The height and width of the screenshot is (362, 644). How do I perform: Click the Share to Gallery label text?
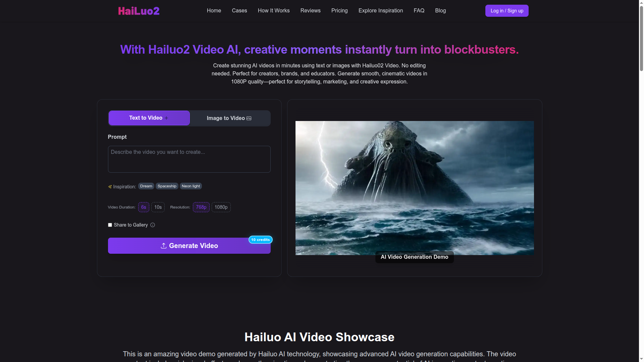(131, 225)
